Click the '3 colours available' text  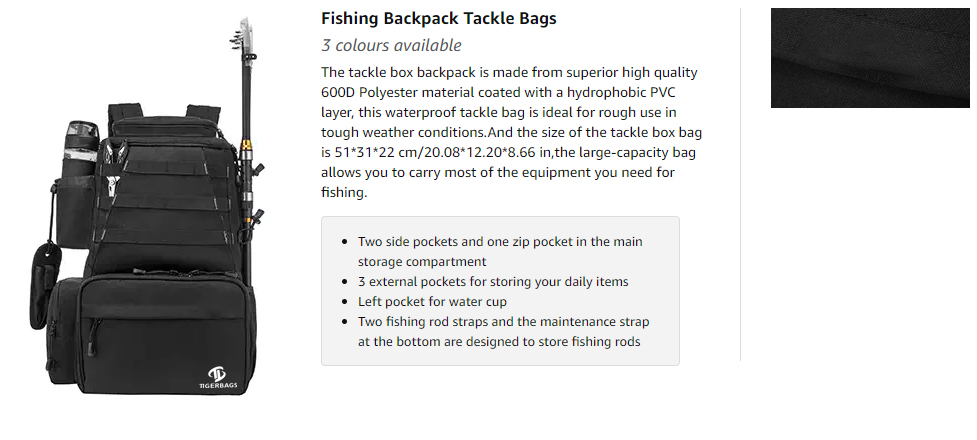pos(391,45)
